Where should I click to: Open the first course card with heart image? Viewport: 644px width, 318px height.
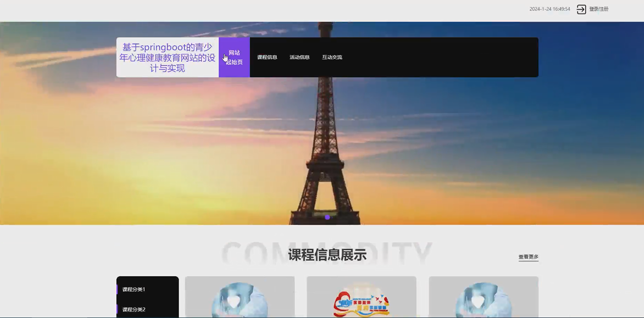(x=239, y=298)
